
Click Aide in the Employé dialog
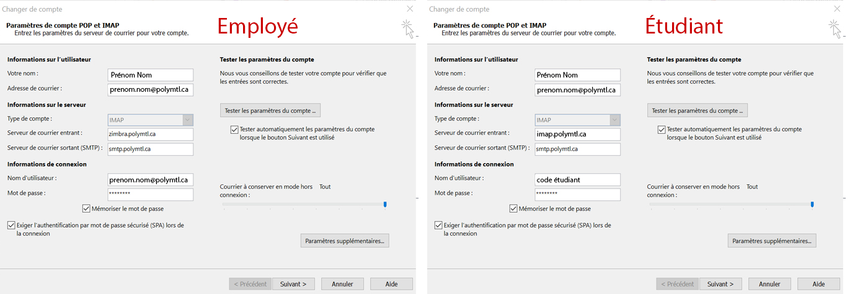pyautogui.click(x=392, y=284)
